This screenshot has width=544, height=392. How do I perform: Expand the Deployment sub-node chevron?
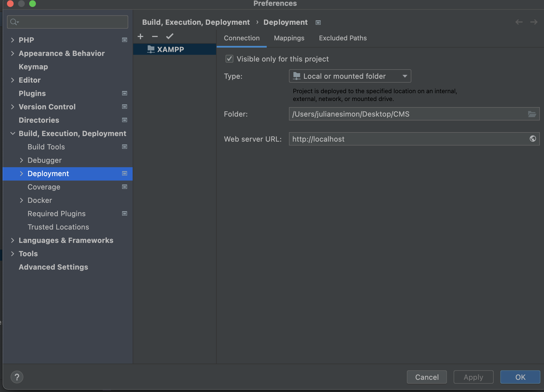pyautogui.click(x=21, y=173)
